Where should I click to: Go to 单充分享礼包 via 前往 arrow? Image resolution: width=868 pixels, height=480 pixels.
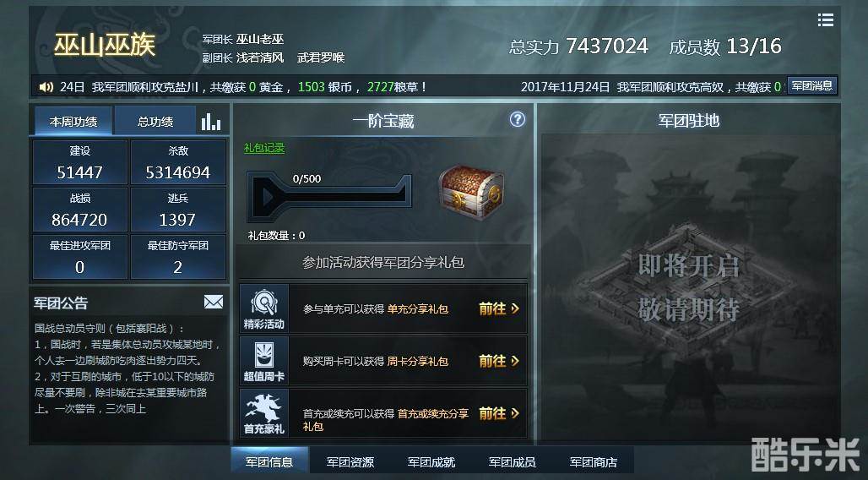499,308
